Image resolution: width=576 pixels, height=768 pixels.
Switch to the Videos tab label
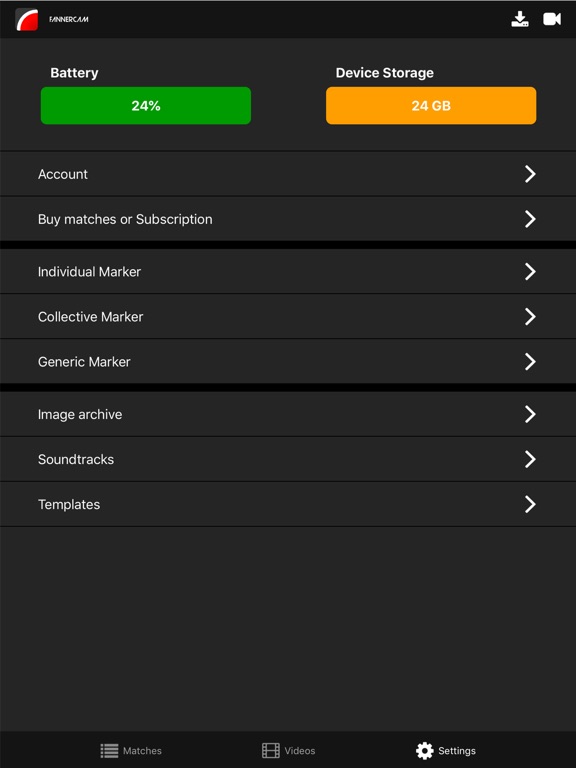pos(300,751)
